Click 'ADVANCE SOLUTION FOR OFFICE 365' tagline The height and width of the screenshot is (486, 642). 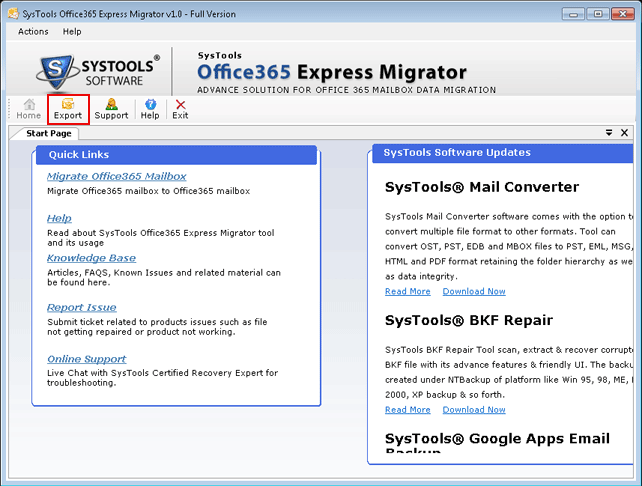[x=346, y=90]
